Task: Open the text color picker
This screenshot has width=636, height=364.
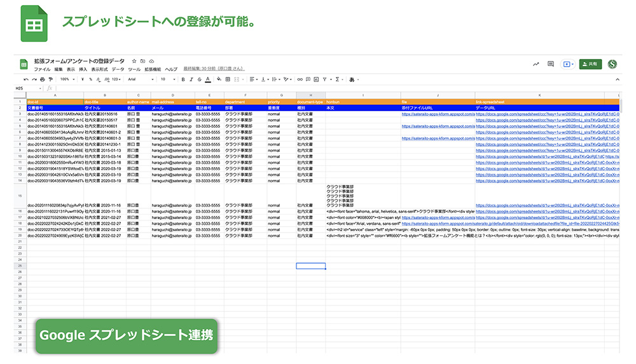Action: point(208,79)
